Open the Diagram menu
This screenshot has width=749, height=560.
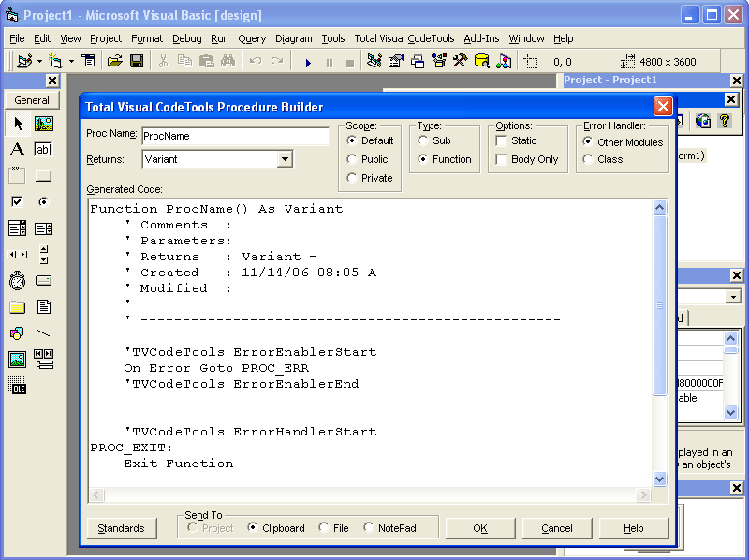point(293,38)
